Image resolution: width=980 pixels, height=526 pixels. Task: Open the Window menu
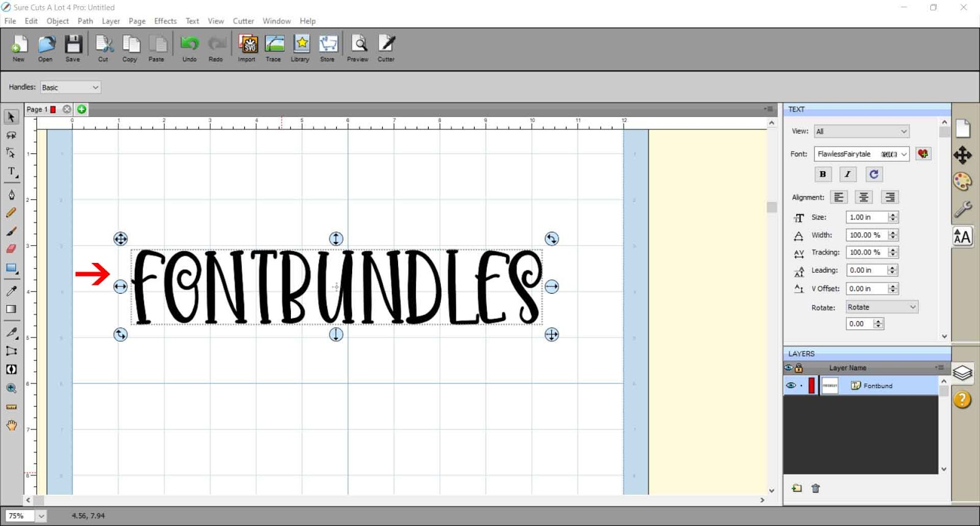point(277,21)
